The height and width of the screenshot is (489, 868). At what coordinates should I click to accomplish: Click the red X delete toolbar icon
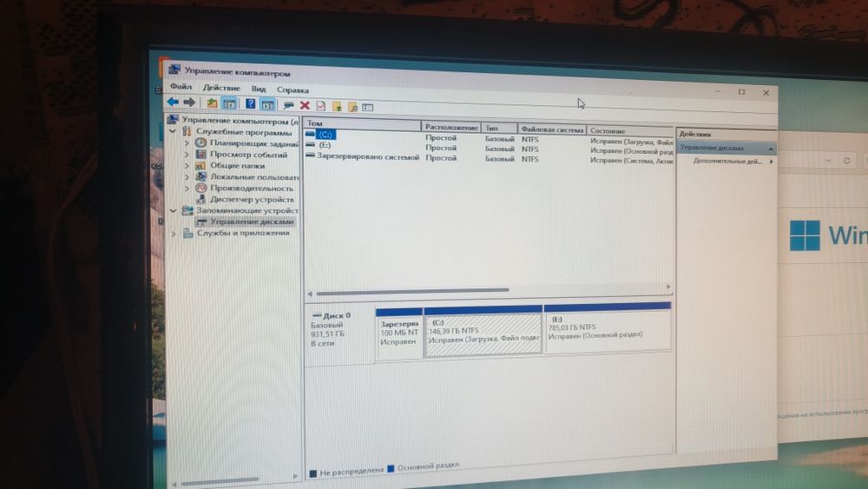pos(305,105)
